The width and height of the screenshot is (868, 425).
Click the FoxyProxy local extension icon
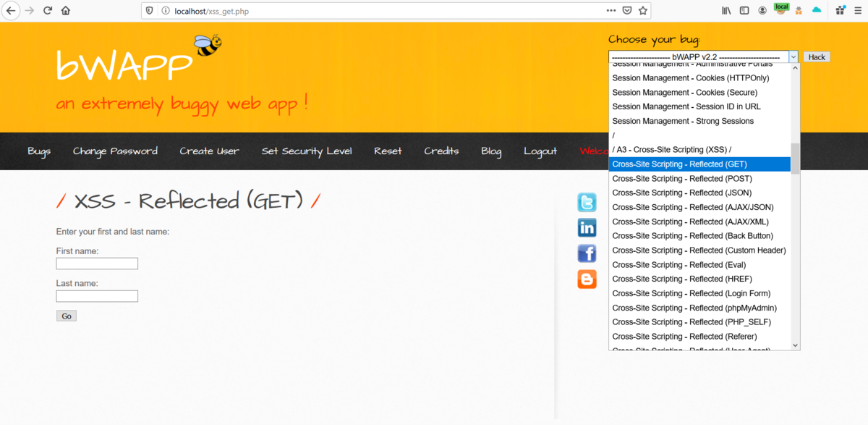781,9
